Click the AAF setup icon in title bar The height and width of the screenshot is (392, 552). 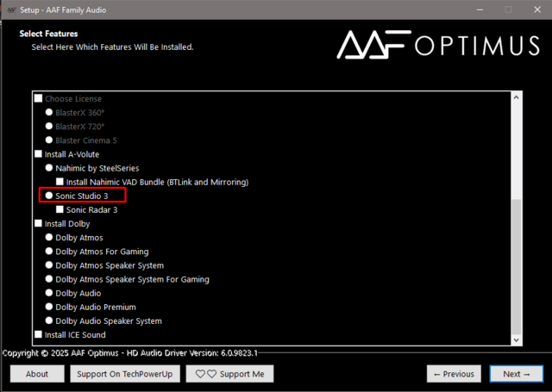click(11, 9)
